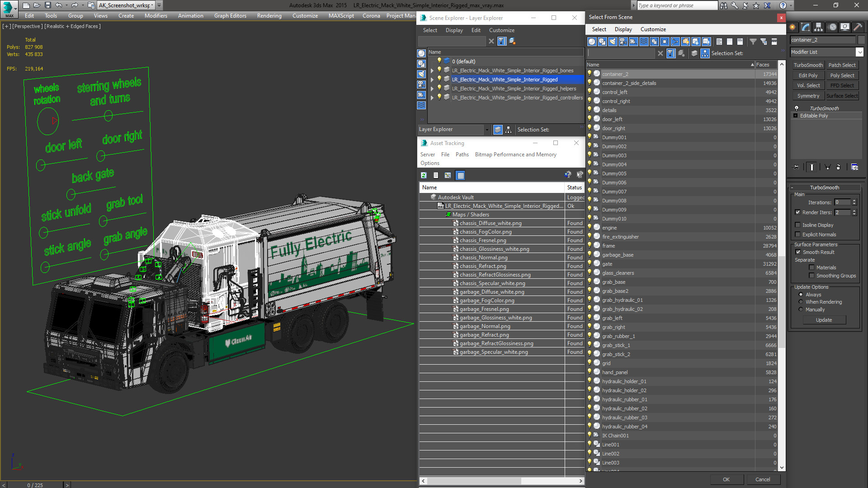The height and width of the screenshot is (488, 868).
Task: Expand the Rigged_helpers layer in Scene Explorer
Action: pos(432,89)
